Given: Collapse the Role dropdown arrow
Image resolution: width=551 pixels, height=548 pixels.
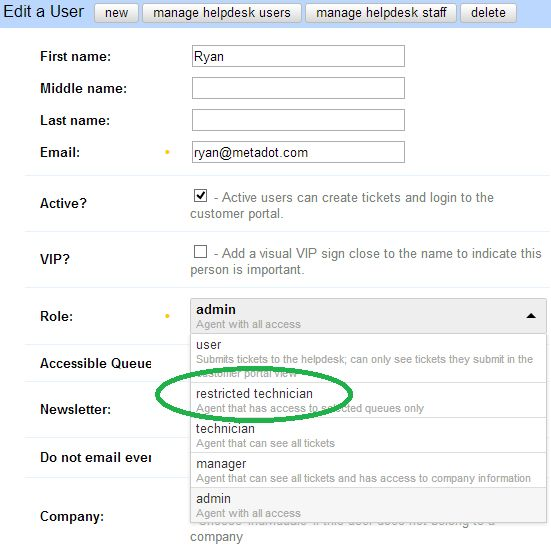Looking at the screenshot, I should tap(531, 316).
